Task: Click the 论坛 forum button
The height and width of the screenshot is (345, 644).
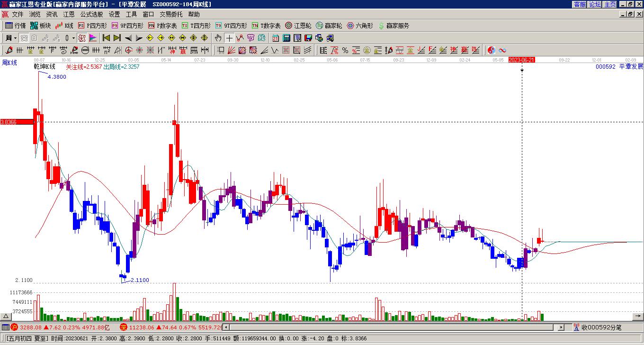Action: (595, 4)
